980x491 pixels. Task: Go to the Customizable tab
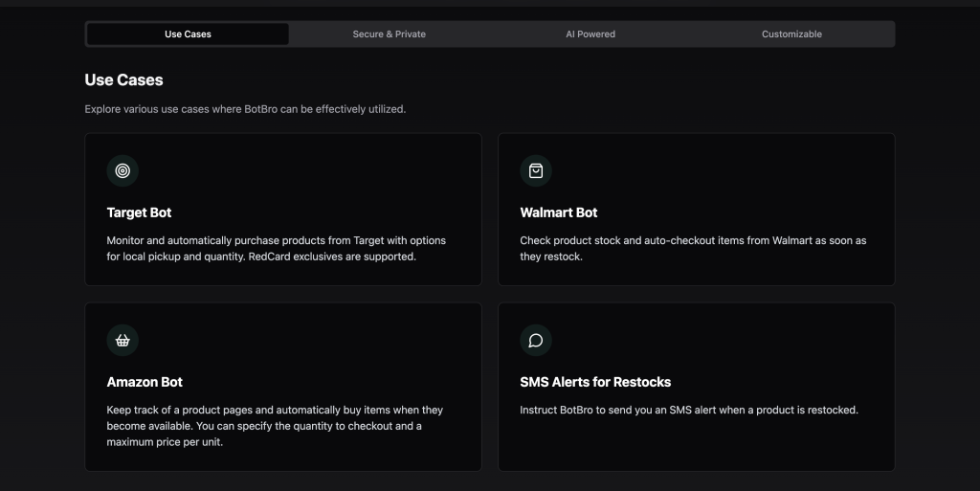tap(791, 33)
